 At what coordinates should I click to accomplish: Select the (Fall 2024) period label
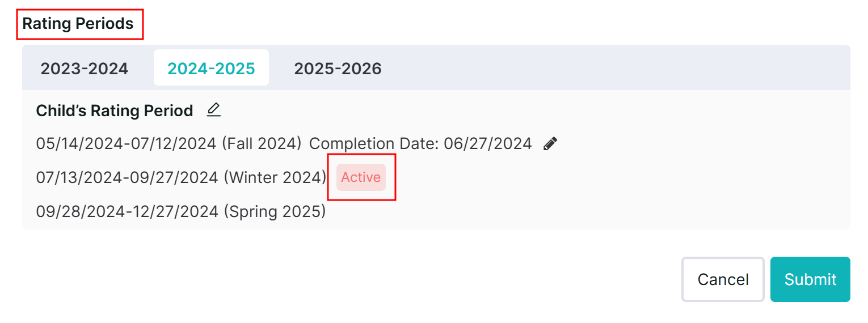[x=262, y=144]
